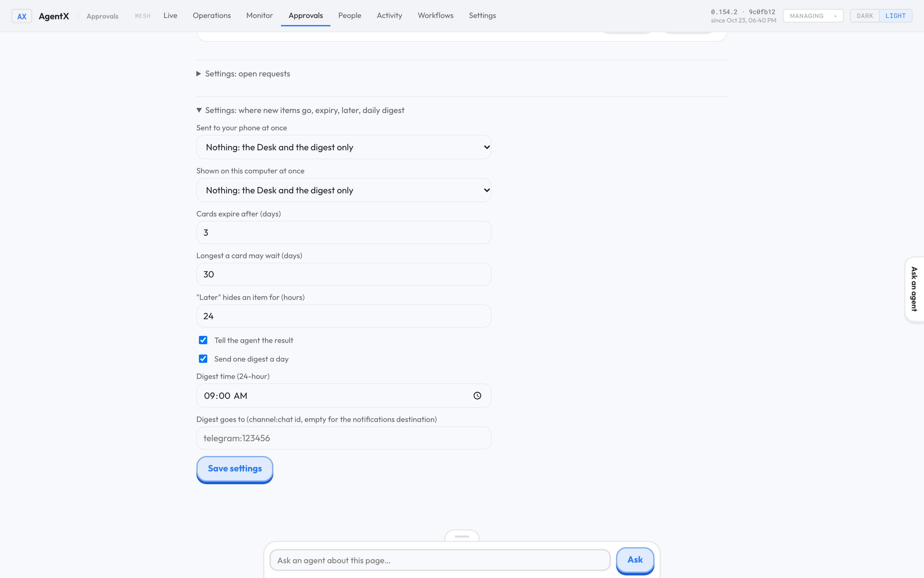Switch to DARK theme
The width and height of the screenshot is (924, 578).
pos(864,16)
